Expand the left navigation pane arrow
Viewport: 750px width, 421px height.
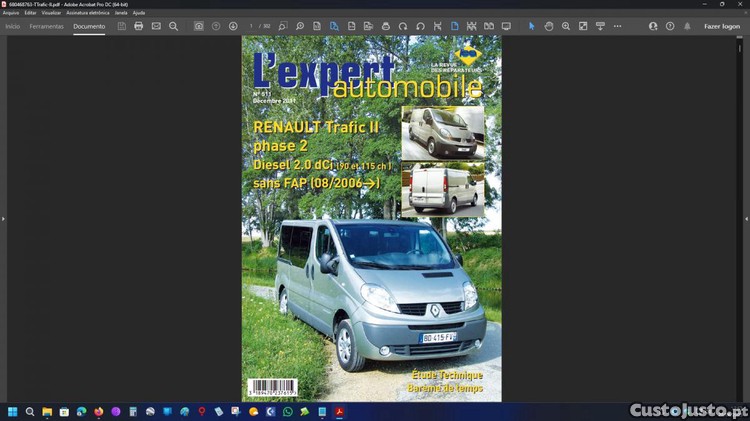3,218
